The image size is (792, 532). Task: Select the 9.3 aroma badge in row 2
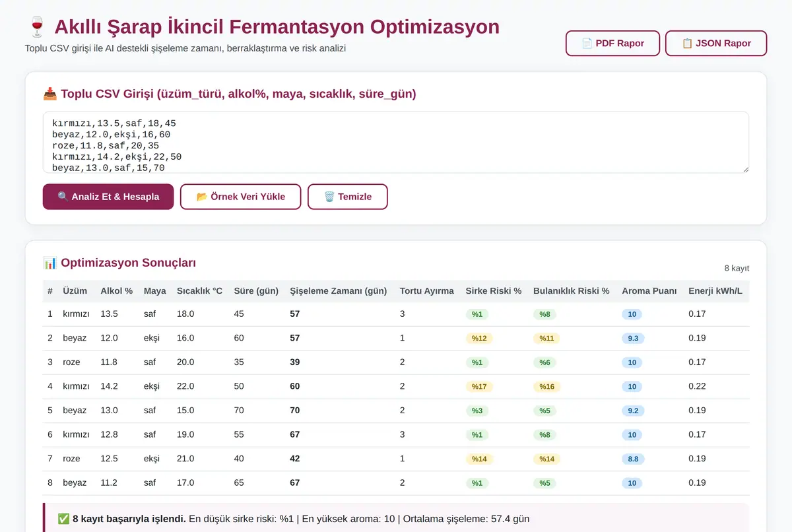(633, 338)
